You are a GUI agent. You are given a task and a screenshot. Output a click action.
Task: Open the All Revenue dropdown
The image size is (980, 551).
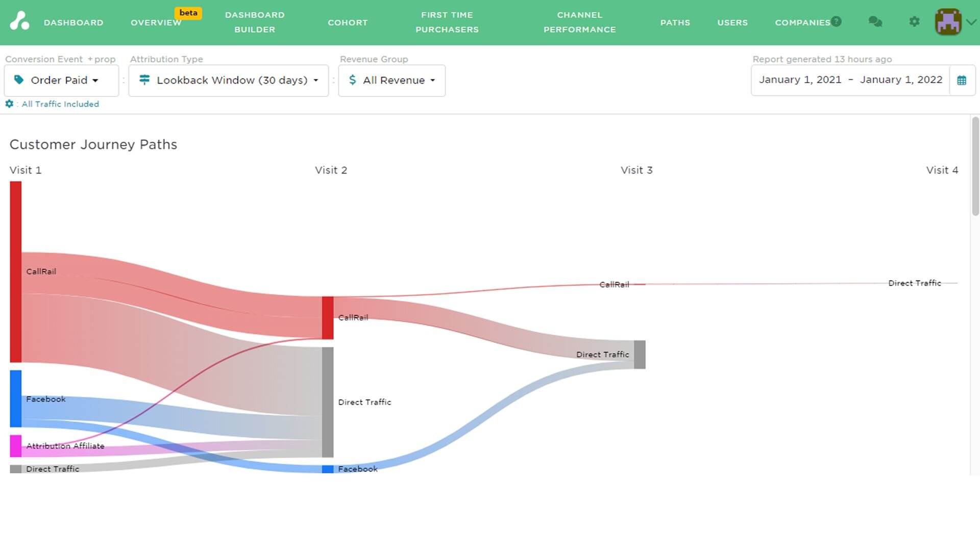click(x=392, y=80)
